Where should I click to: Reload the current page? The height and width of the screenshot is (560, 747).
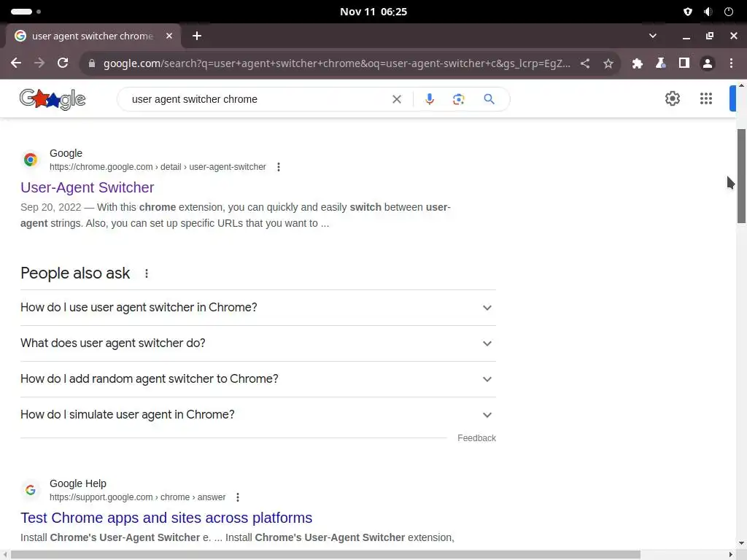(x=63, y=63)
